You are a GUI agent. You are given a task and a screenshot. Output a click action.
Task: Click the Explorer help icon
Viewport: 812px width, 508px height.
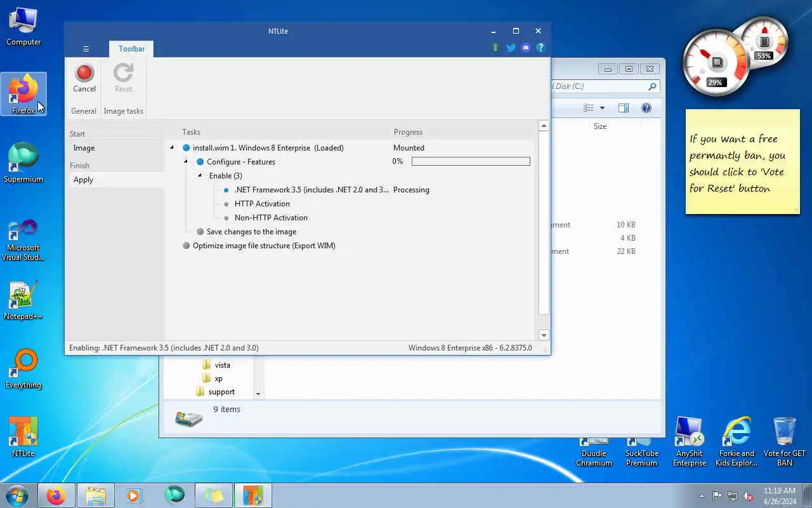[x=646, y=108]
